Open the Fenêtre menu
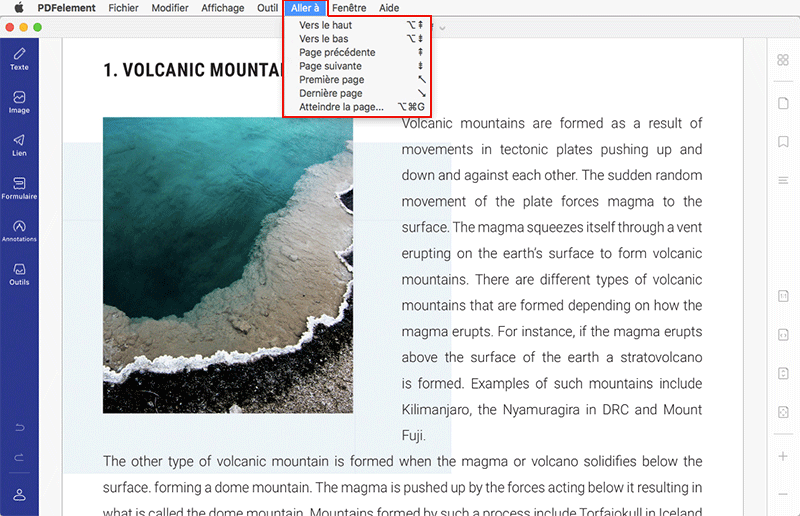800x516 pixels. 349,8
